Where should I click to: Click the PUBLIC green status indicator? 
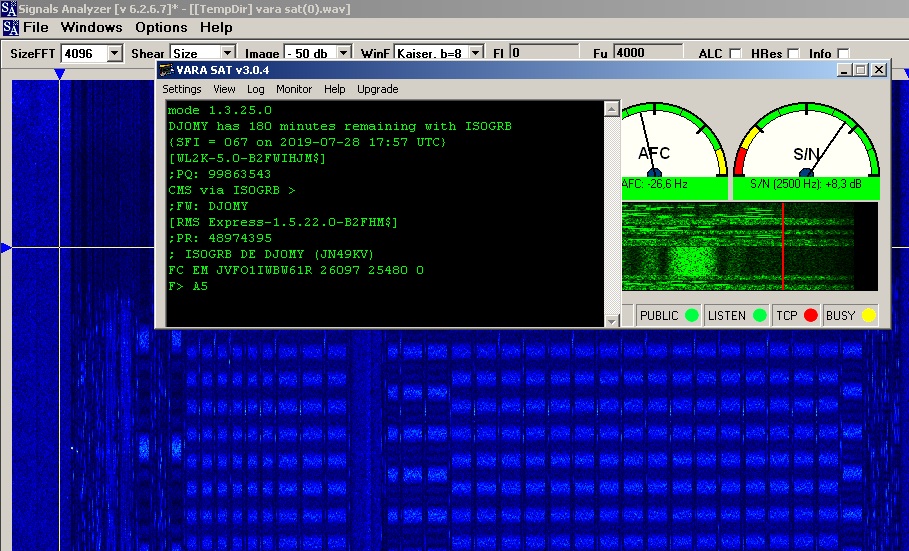point(692,316)
